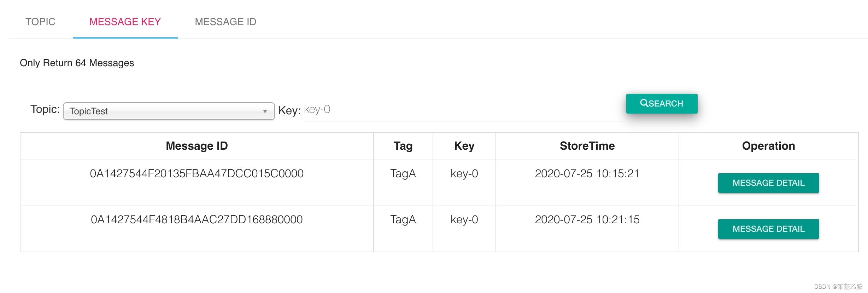Click the second row's key-0 cell

pos(464,220)
